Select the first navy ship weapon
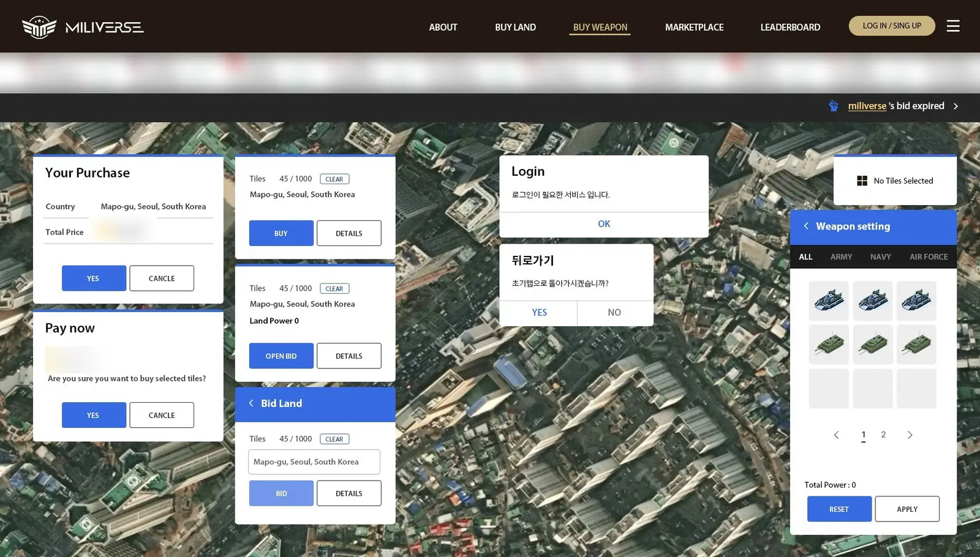 click(829, 301)
